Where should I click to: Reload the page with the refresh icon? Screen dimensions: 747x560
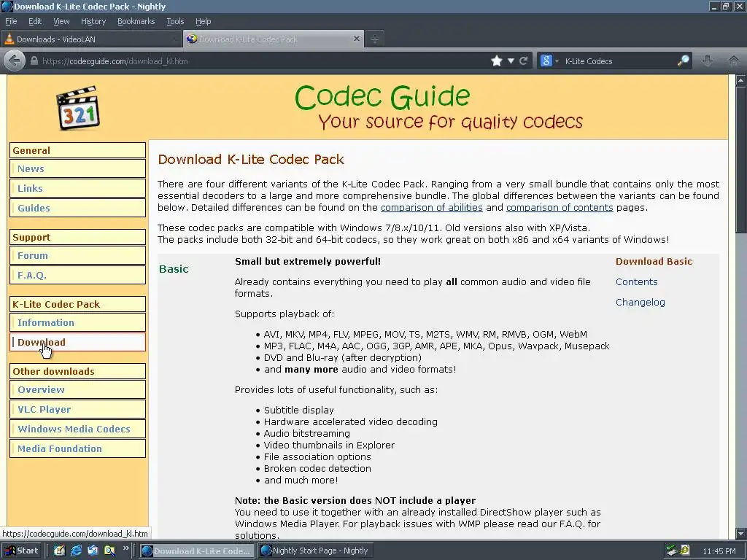click(x=523, y=61)
